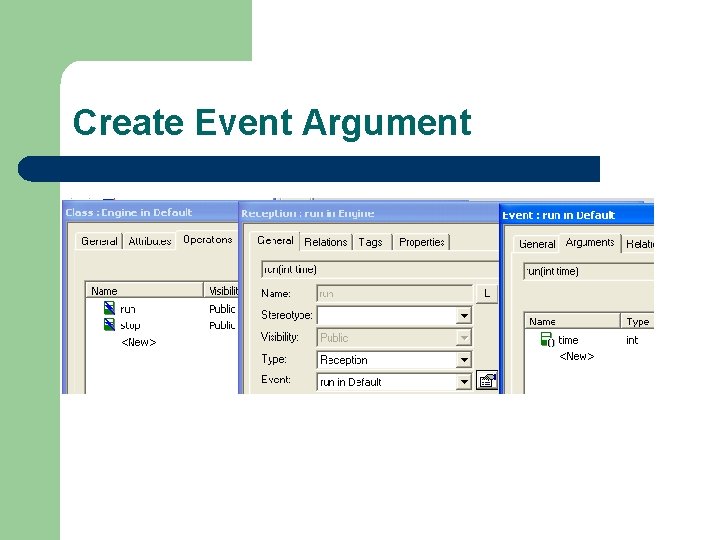Click Name column header in Event arguments list
720x540 pixels.
572,321
